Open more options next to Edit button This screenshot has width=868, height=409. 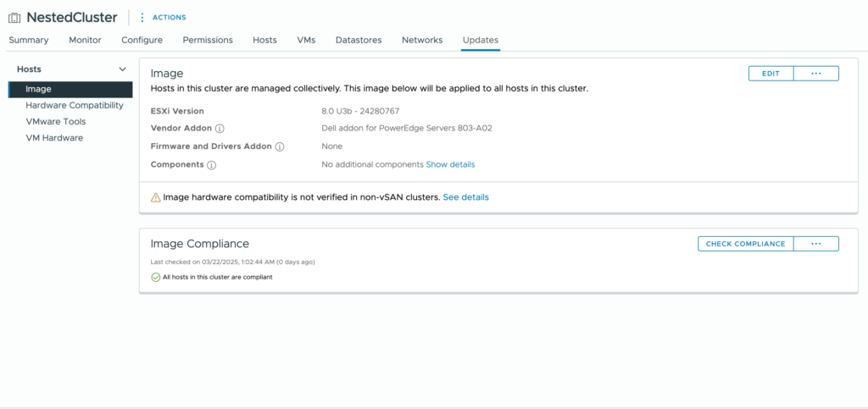[815, 74]
